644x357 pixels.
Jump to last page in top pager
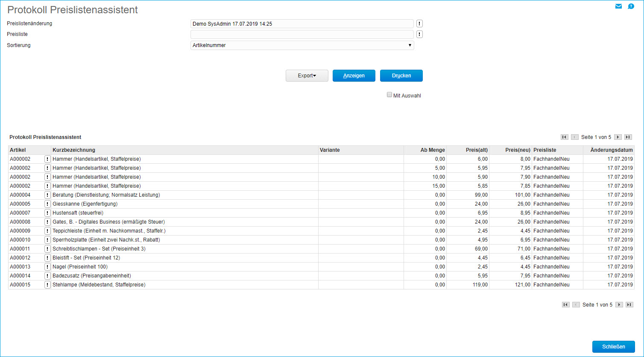(628, 137)
